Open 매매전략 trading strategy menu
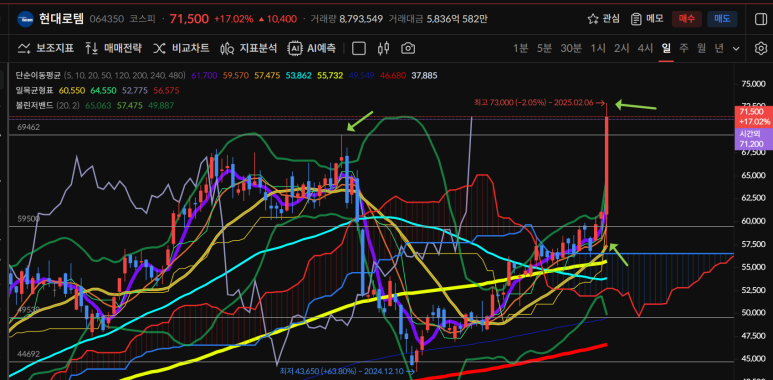The height and width of the screenshot is (380, 773). (x=113, y=48)
